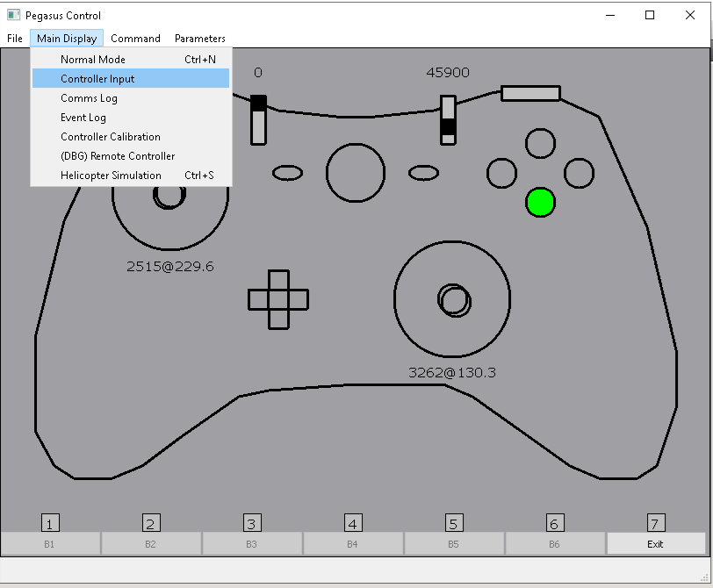The height and width of the screenshot is (588, 713).
Task: Click the D-pad cross on controller
Action: 278,299
